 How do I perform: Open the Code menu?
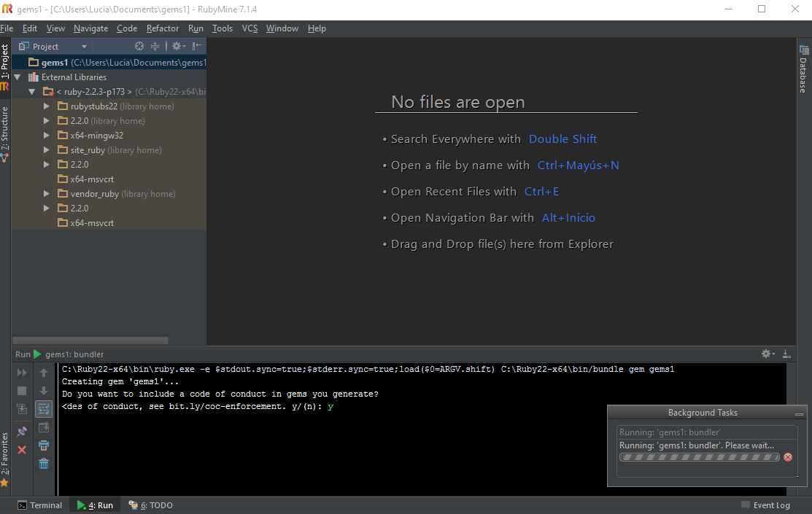pyautogui.click(x=127, y=28)
